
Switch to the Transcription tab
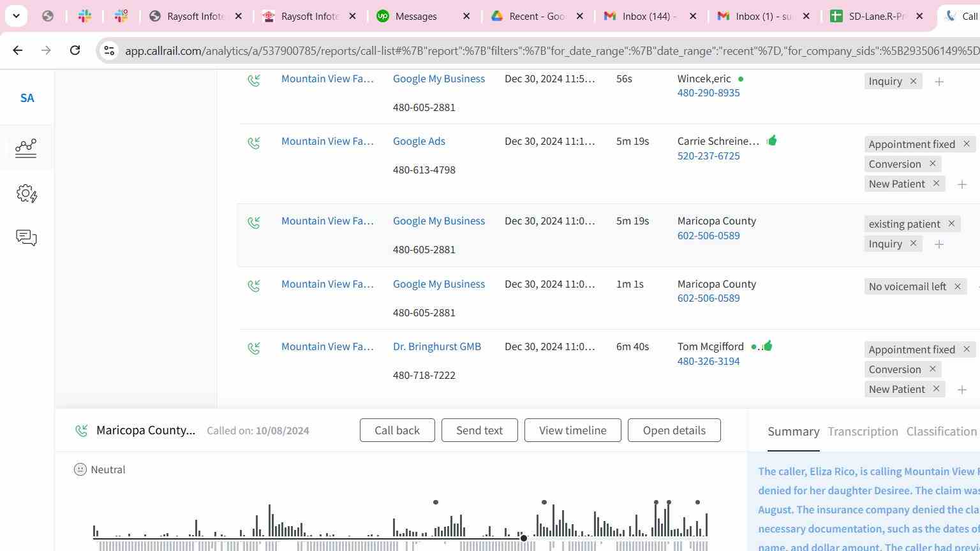point(863,432)
